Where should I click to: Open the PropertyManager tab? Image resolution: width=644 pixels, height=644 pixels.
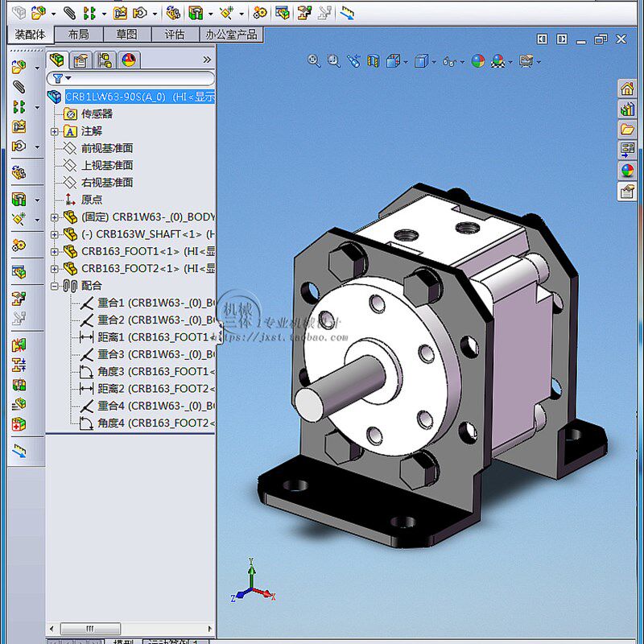pos(80,61)
